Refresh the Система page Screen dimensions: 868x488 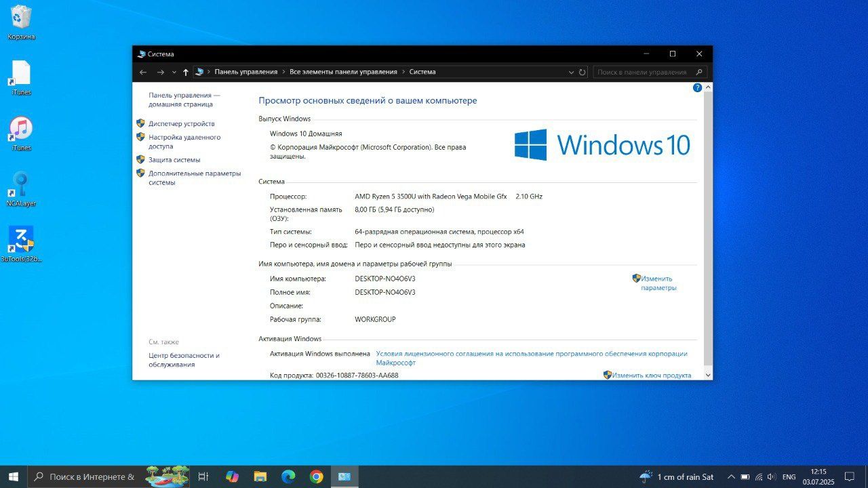click(582, 72)
